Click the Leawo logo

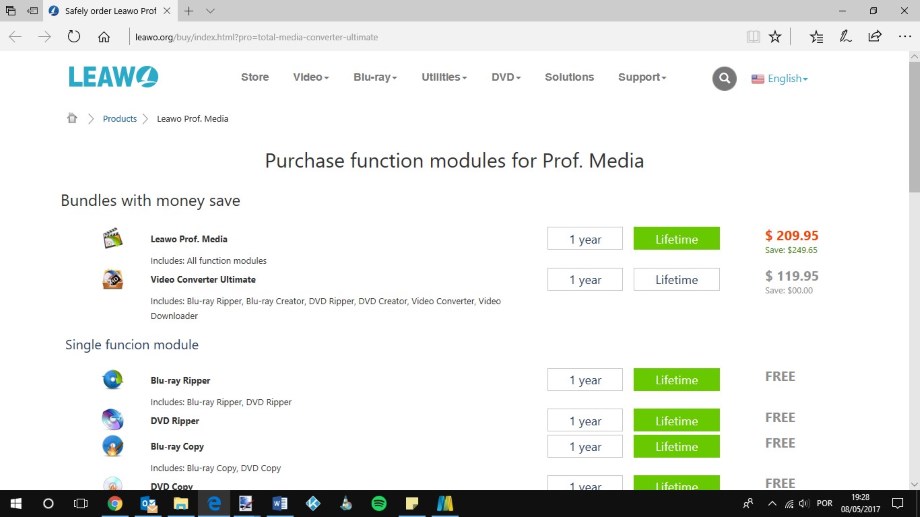(113, 77)
